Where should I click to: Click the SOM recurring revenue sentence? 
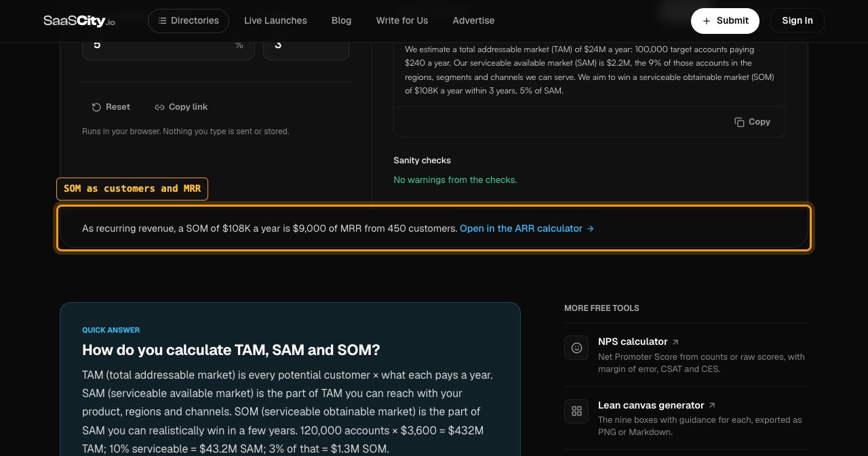(x=269, y=228)
